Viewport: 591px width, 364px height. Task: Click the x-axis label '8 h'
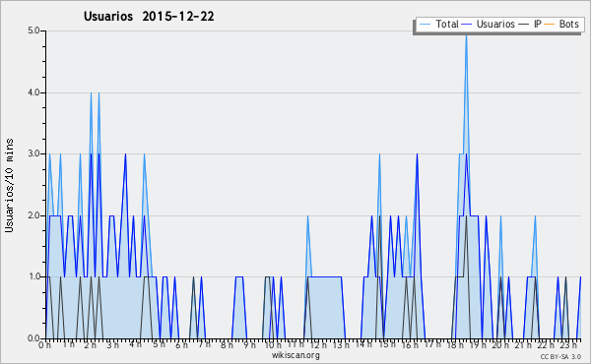(x=227, y=345)
